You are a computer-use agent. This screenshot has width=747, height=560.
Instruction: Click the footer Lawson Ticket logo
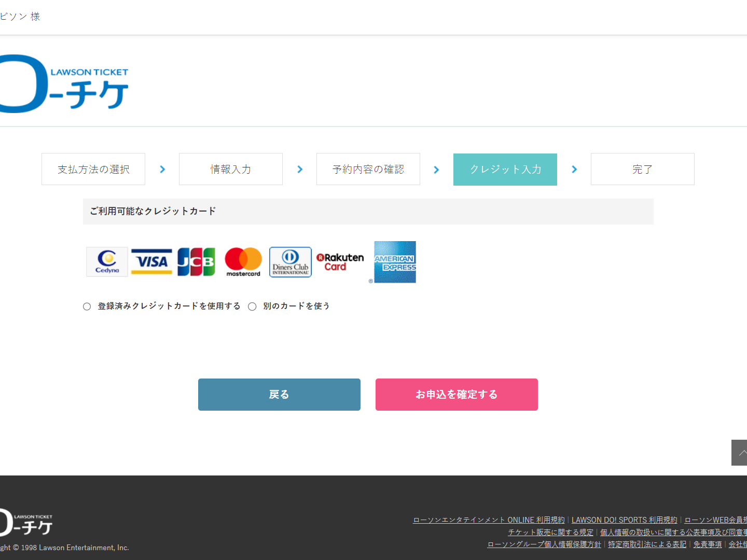[26, 522]
